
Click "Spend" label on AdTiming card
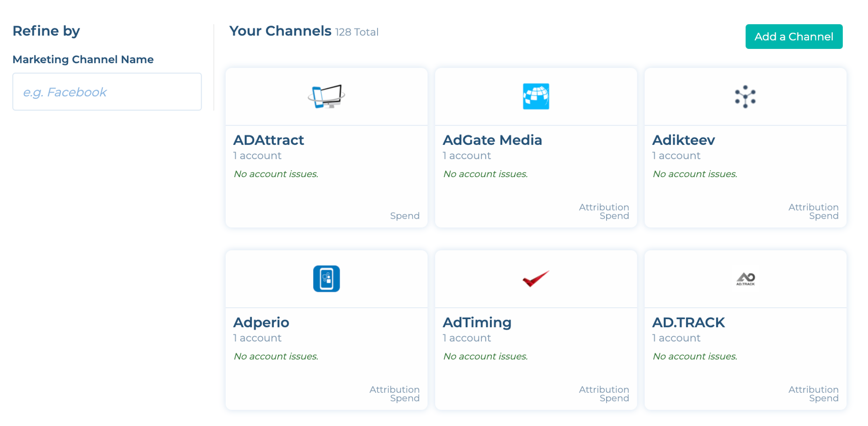[614, 398]
